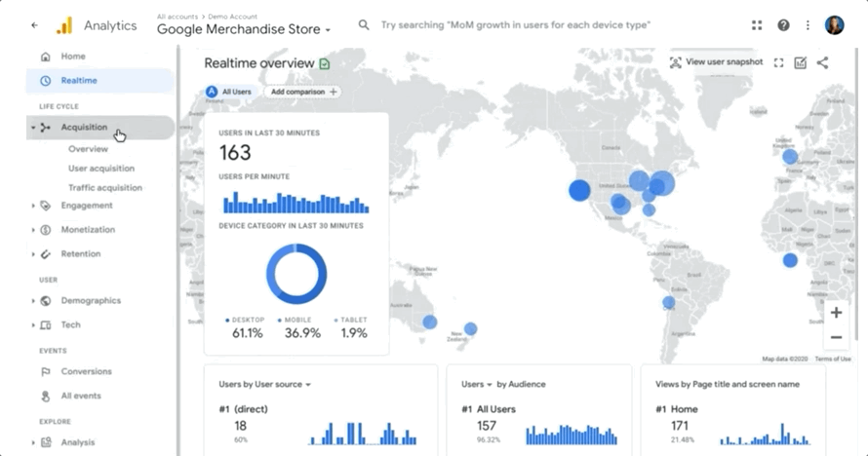868x456 pixels.
Task: Click the Demographics globe icon
Action: click(x=46, y=301)
